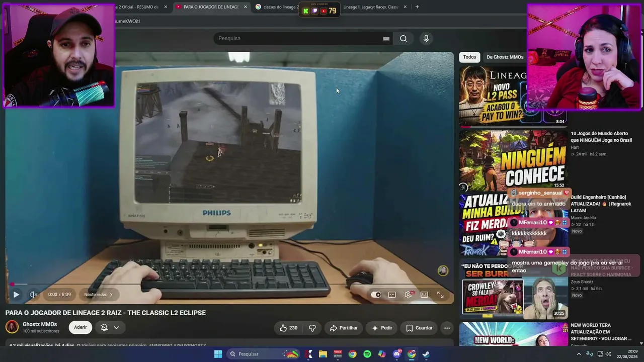Toggle subtitles in the video player
644x362 pixels.
coord(392,295)
